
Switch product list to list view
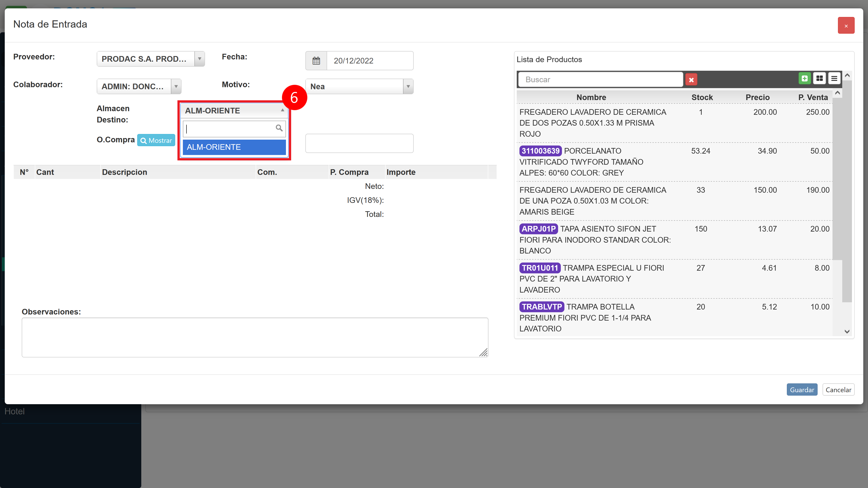tap(834, 78)
